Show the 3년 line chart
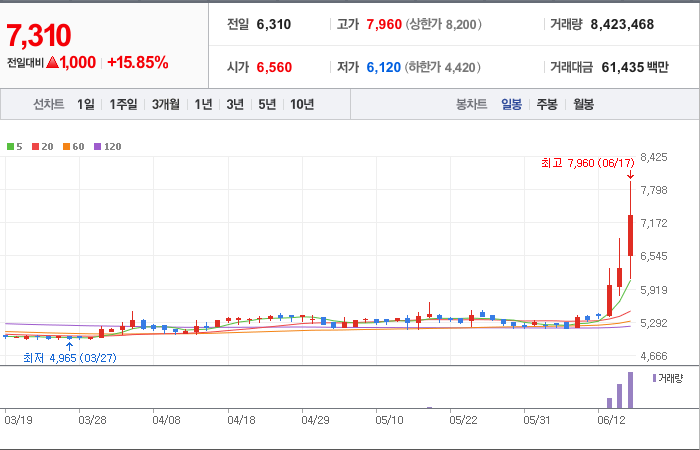Image resolution: width=700 pixels, height=450 pixels. 235,104
